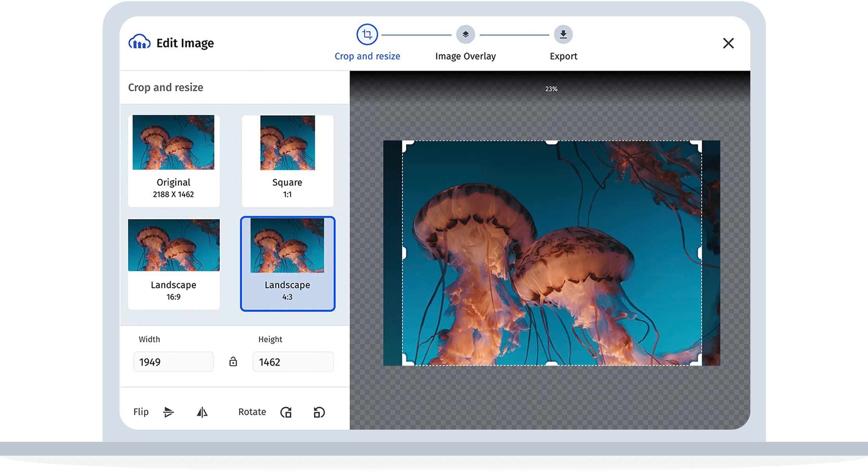Select the Original 2188 X 1462 preset
Screen dimensions: 868x472
click(173, 161)
